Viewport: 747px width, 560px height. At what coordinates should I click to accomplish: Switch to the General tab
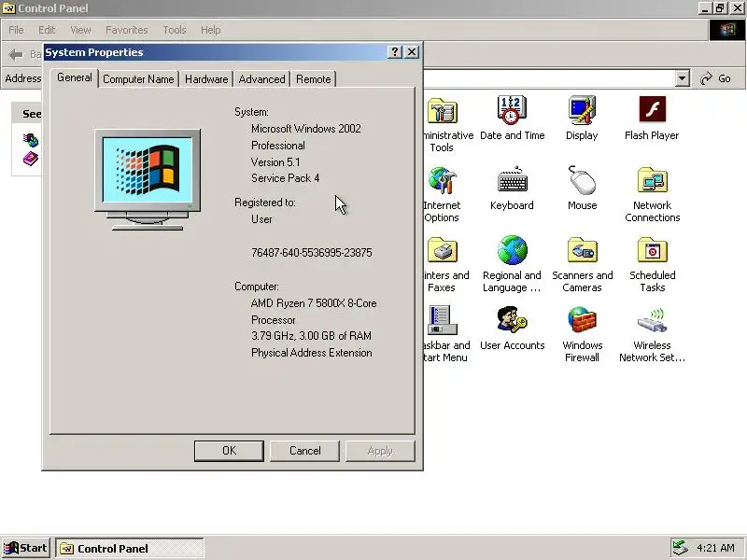75,77
